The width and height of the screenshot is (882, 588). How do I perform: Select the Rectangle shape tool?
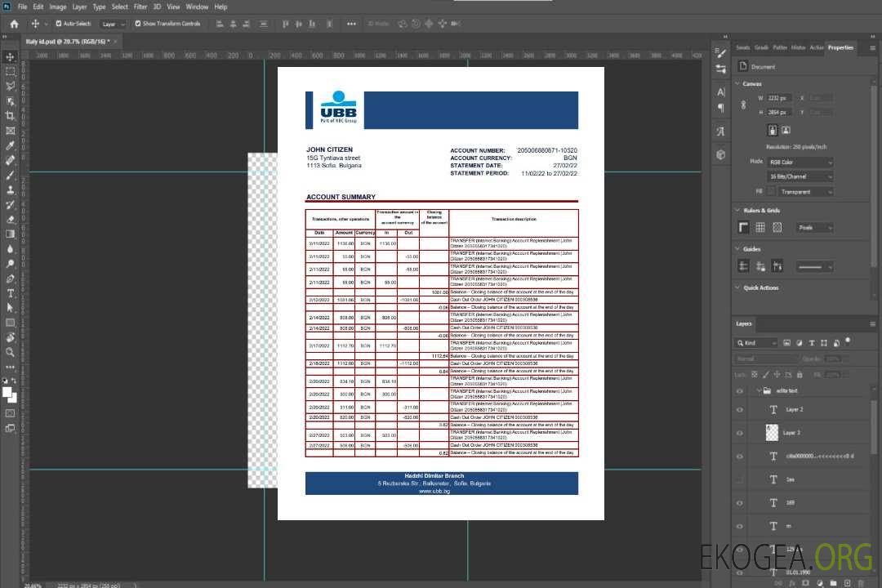tap(10, 323)
